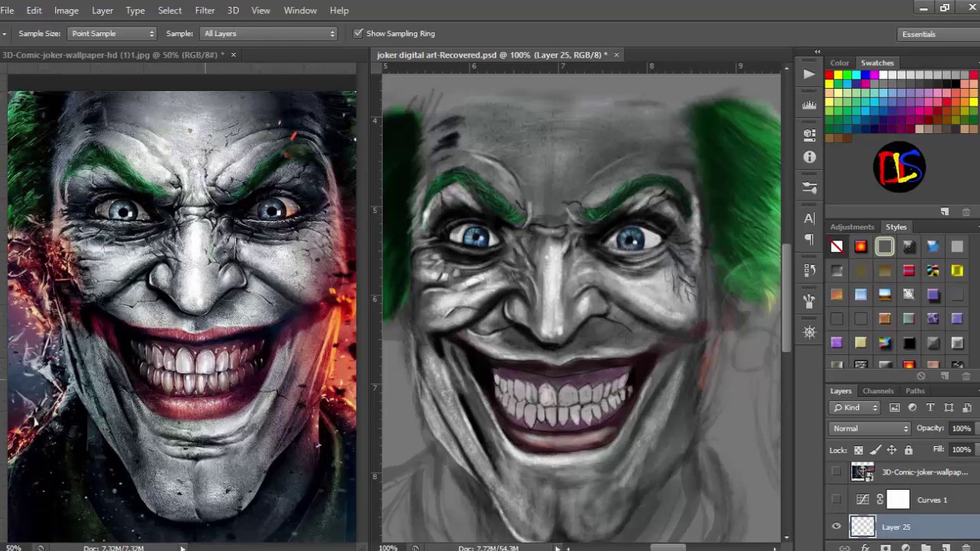
Task: Open the ship-wheel Navigator panel icon
Action: (809, 332)
